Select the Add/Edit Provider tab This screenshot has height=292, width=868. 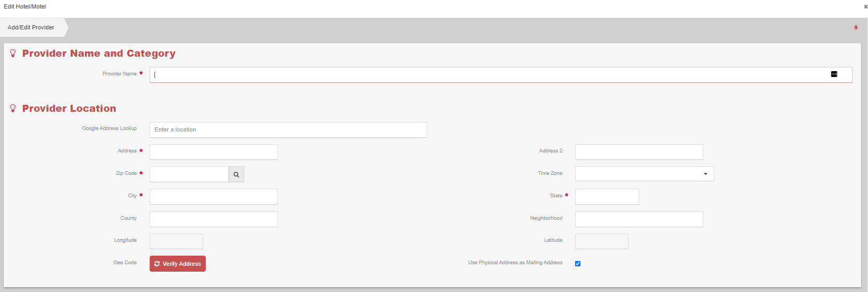pos(31,27)
